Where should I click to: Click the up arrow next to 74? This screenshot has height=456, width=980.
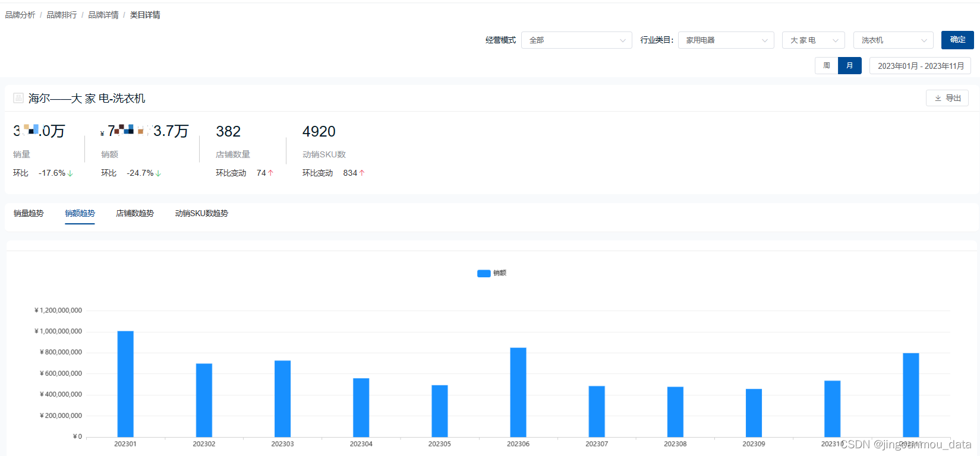270,173
